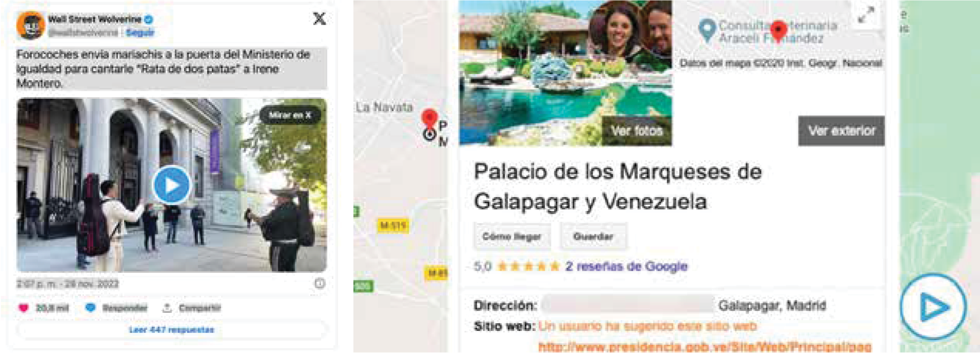Screen dimensions: 980x353
Task: Play the embedded mariachi tweet video
Action: click(x=172, y=185)
